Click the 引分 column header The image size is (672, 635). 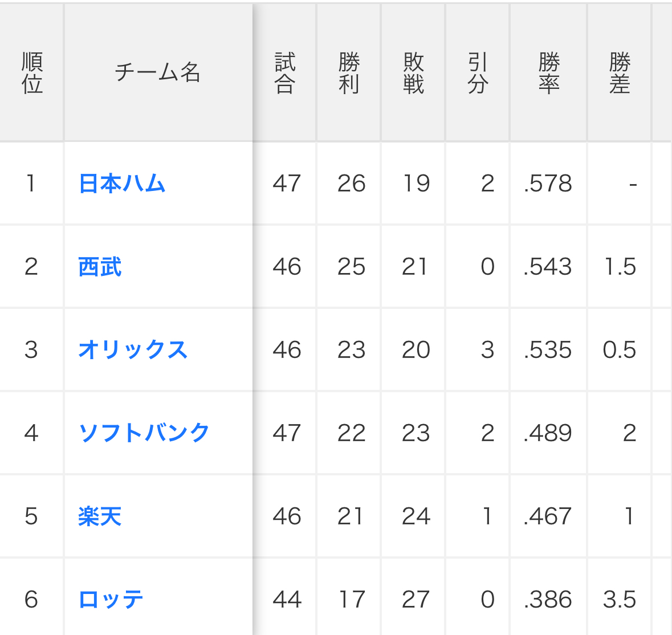[x=478, y=73]
